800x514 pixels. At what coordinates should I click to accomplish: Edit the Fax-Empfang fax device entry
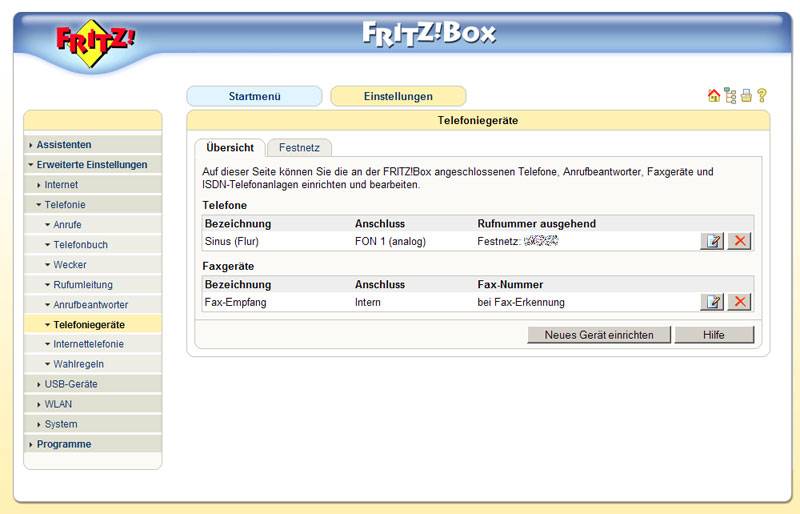click(x=711, y=302)
